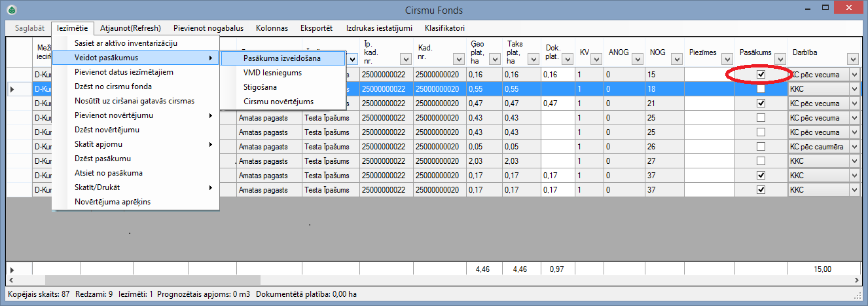Viewport: 868px width, 306px height.
Task: Select the NOG cell with value 26
Action: (x=664, y=147)
